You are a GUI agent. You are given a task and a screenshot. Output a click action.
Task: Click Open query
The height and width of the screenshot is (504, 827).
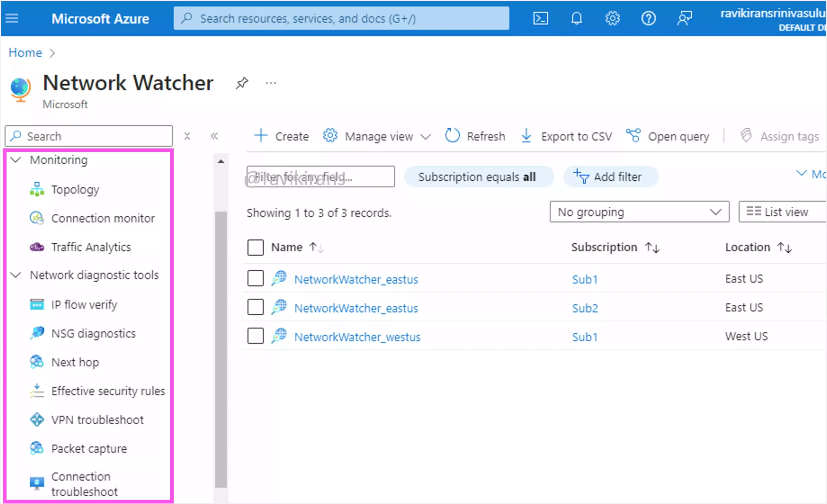click(667, 136)
